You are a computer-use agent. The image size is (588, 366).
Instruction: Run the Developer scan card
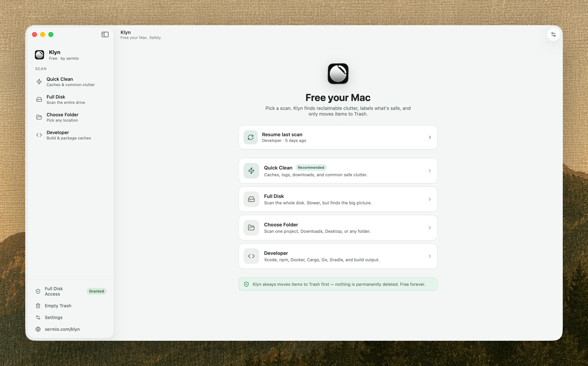(338, 256)
